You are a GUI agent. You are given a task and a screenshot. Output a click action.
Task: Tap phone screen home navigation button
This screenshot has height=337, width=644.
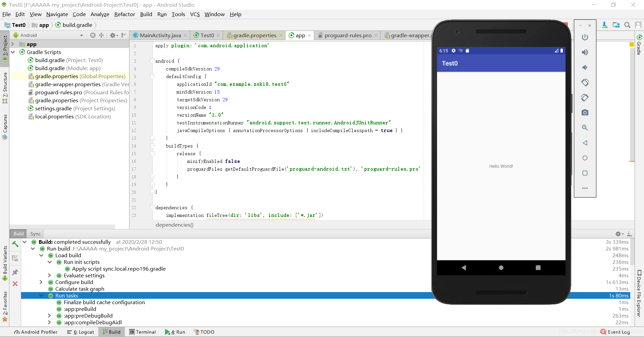pos(501,268)
